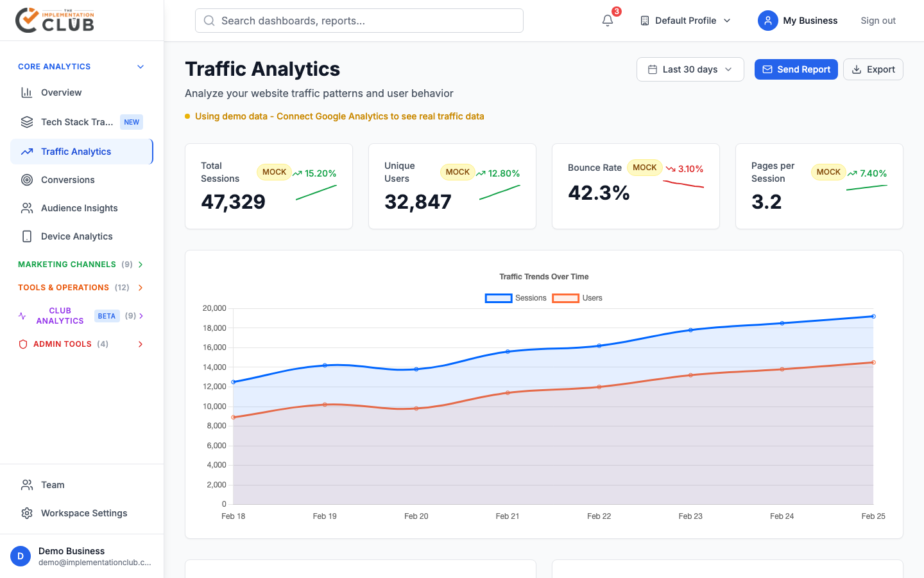Click the Sign out link
Viewport: 924px width, 578px height.
click(878, 21)
